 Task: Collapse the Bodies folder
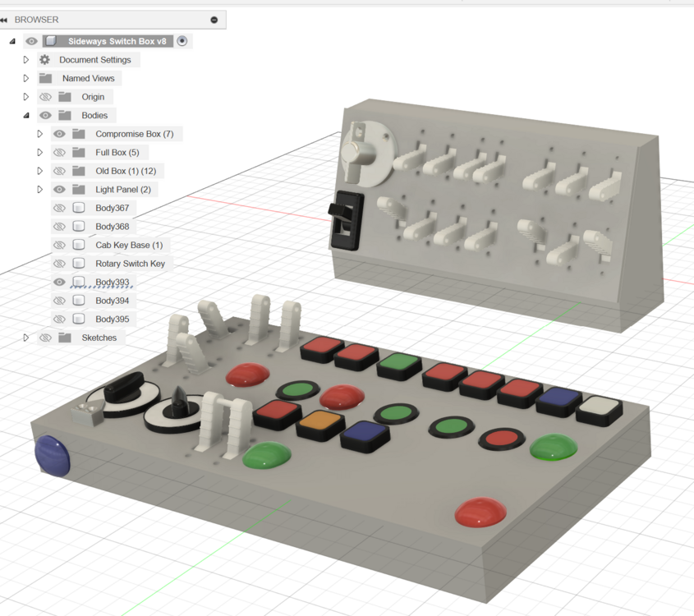26,116
